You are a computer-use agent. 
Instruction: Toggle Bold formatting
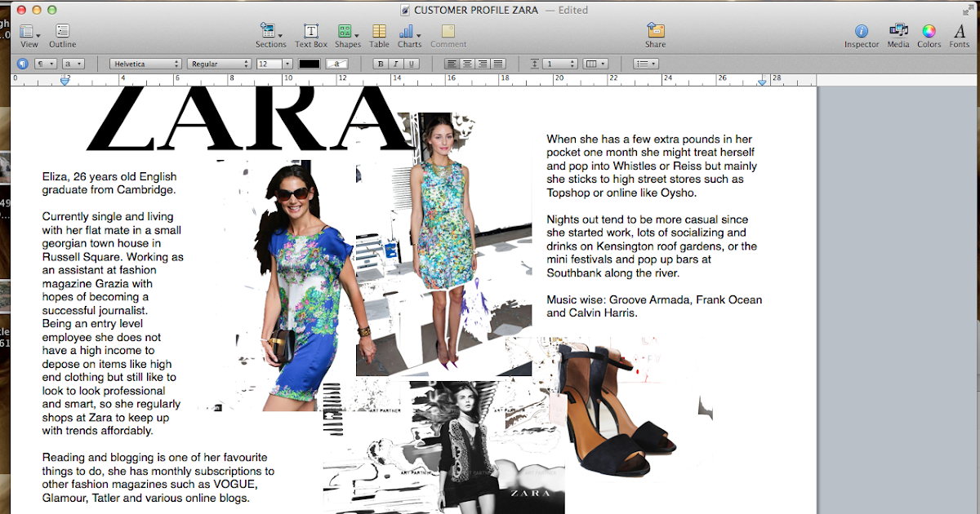[380, 64]
